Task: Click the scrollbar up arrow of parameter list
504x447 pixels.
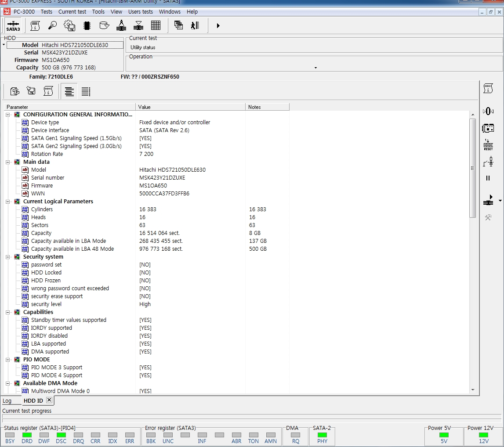Action: [x=472, y=115]
